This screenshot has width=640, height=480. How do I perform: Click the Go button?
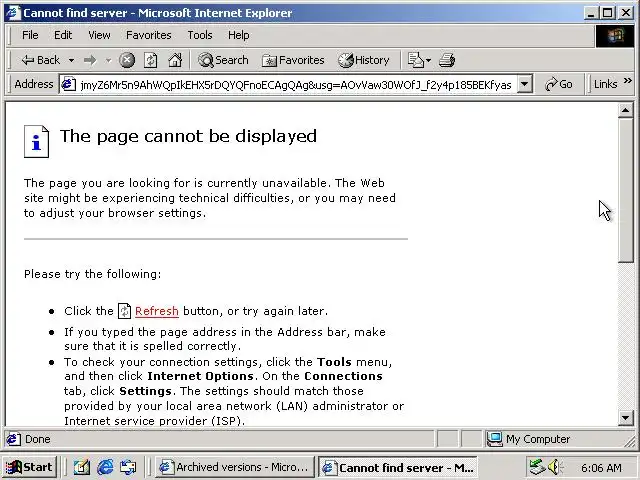coord(559,84)
